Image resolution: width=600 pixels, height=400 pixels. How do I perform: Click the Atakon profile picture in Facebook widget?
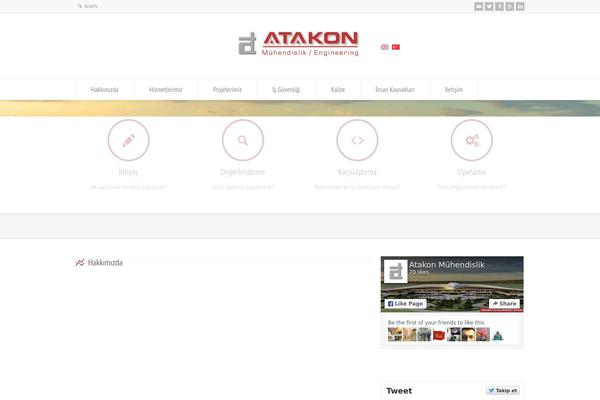coord(395,271)
